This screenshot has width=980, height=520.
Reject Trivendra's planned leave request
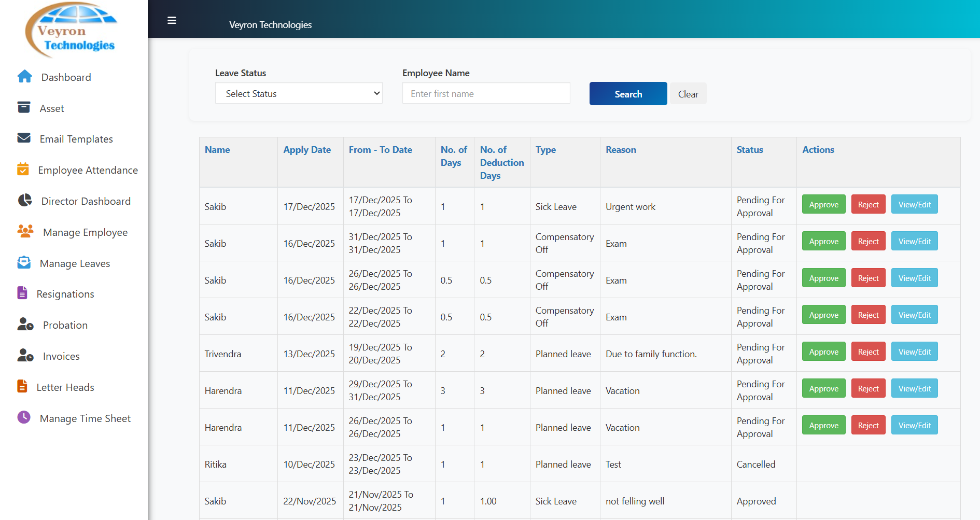[x=868, y=352]
